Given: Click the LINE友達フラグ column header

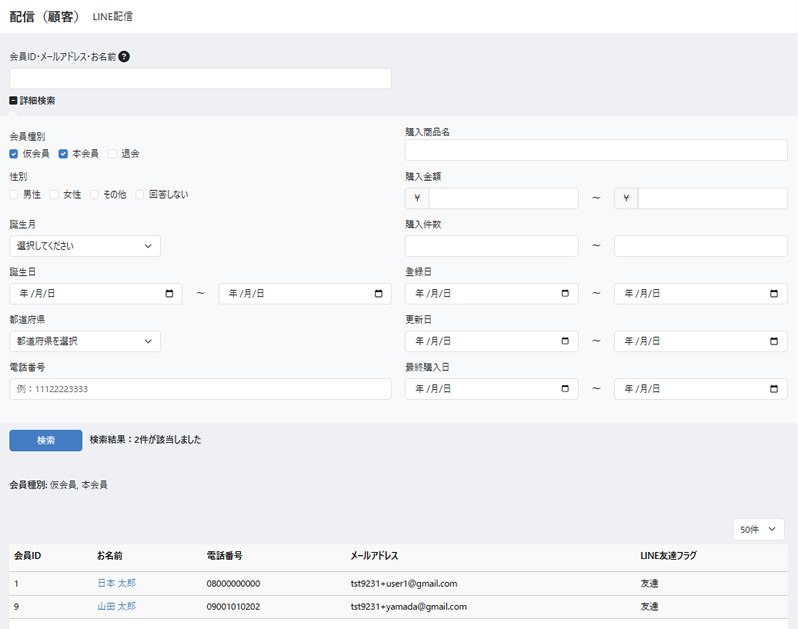Looking at the screenshot, I should tap(668, 556).
